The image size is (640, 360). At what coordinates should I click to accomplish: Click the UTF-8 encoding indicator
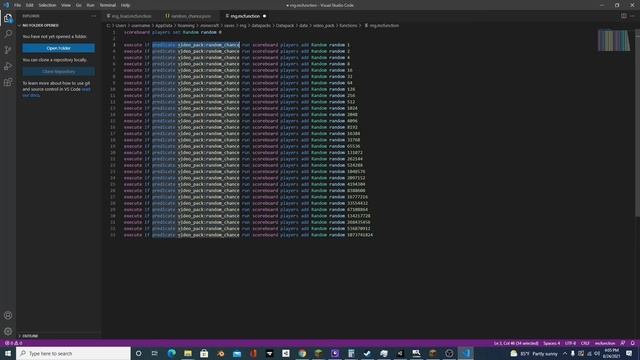(570, 343)
